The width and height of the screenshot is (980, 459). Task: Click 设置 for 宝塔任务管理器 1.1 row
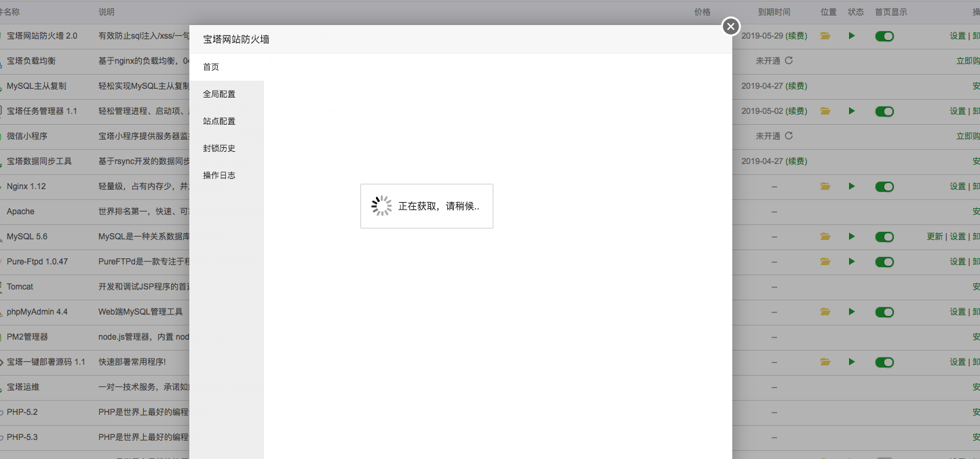point(958,111)
